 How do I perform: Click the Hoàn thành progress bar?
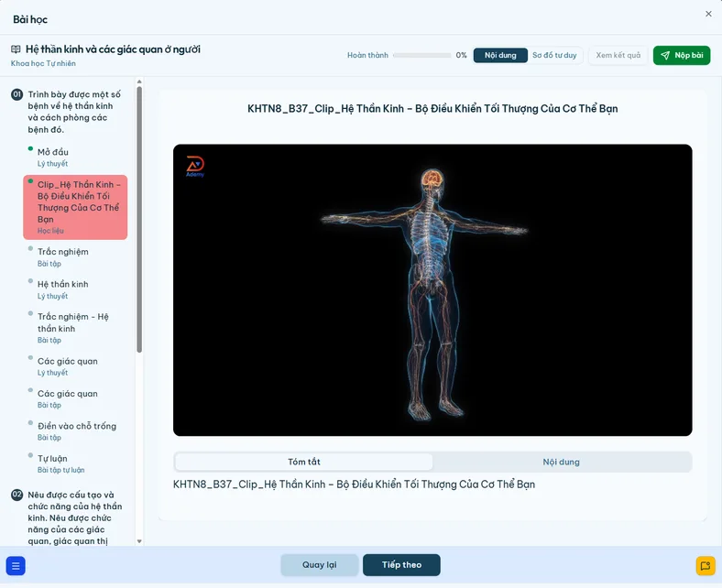click(421, 55)
